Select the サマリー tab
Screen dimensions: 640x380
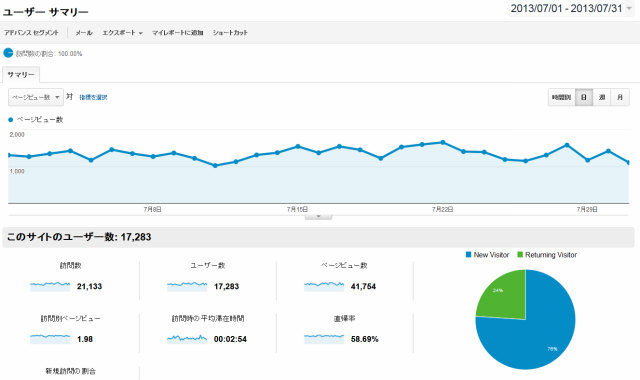point(21,75)
